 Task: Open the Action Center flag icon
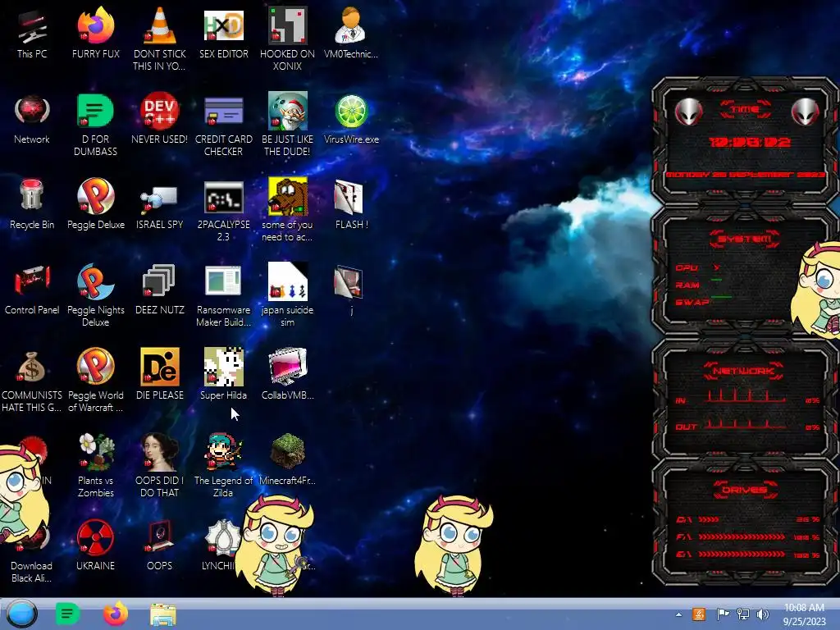723,614
